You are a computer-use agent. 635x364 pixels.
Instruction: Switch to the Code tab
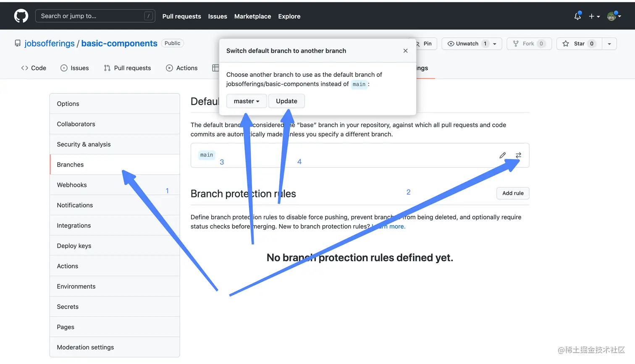[x=34, y=68]
